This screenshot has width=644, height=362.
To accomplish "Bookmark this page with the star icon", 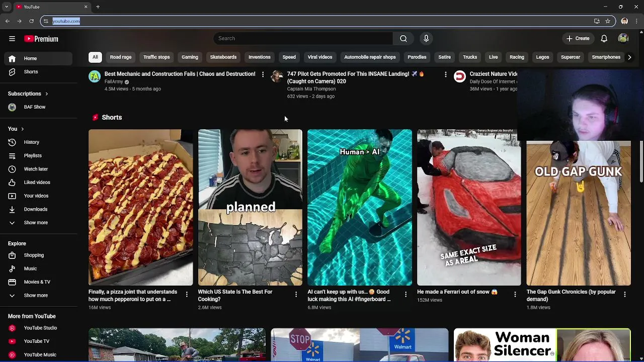I will coord(608,21).
